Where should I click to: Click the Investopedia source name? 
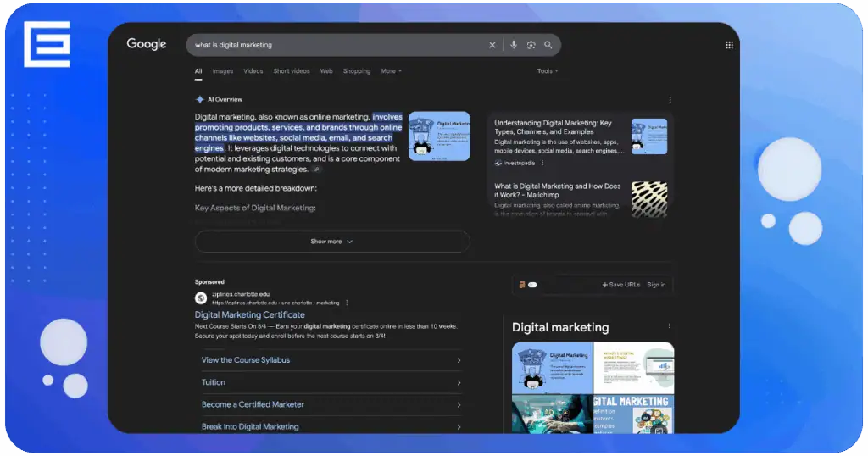click(x=520, y=163)
